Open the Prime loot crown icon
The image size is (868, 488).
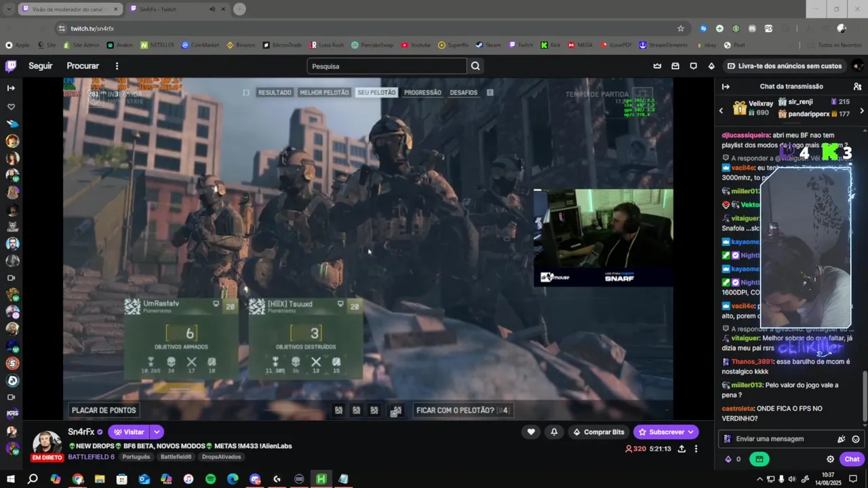point(657,66)
